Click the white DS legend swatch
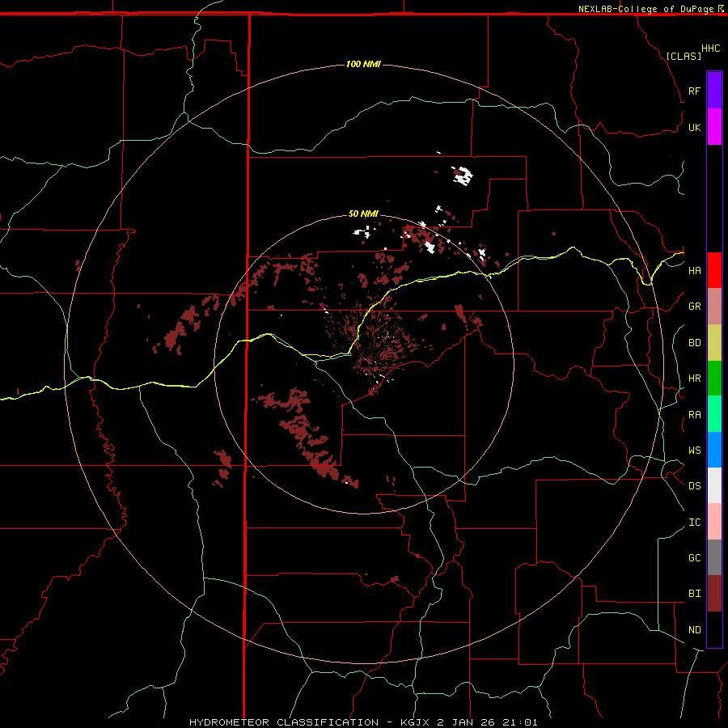Screen dimensions: 728x728 [x=714, y=485]
